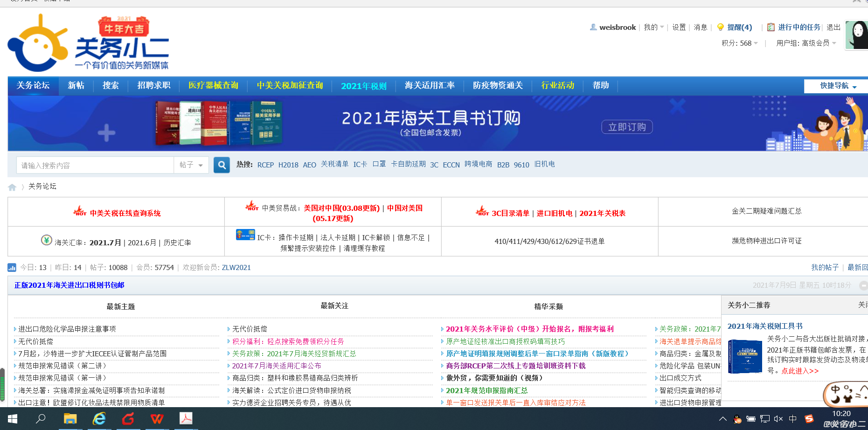Open 濒危物种进出口许可证 link
This screenshot has height=430, width=868.
pos(766,241)
